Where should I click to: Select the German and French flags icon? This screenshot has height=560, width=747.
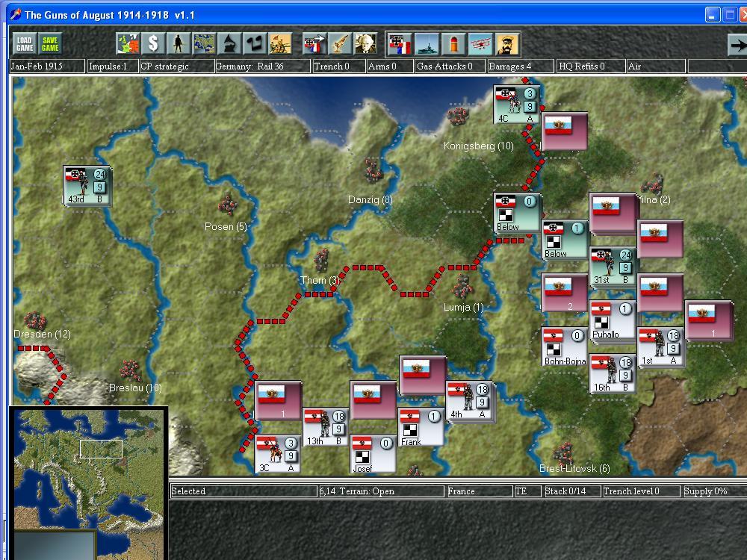click(x=400, y=44)
